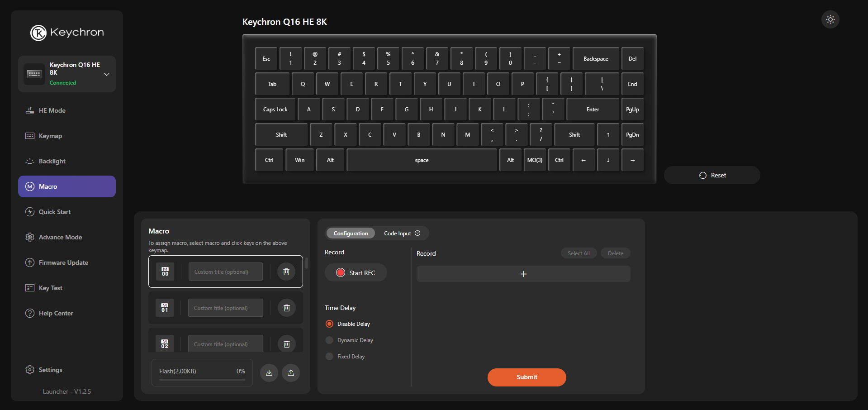The image size is (868, 410).
Task: Open the Macro section in sidebar
Action: 67,186
